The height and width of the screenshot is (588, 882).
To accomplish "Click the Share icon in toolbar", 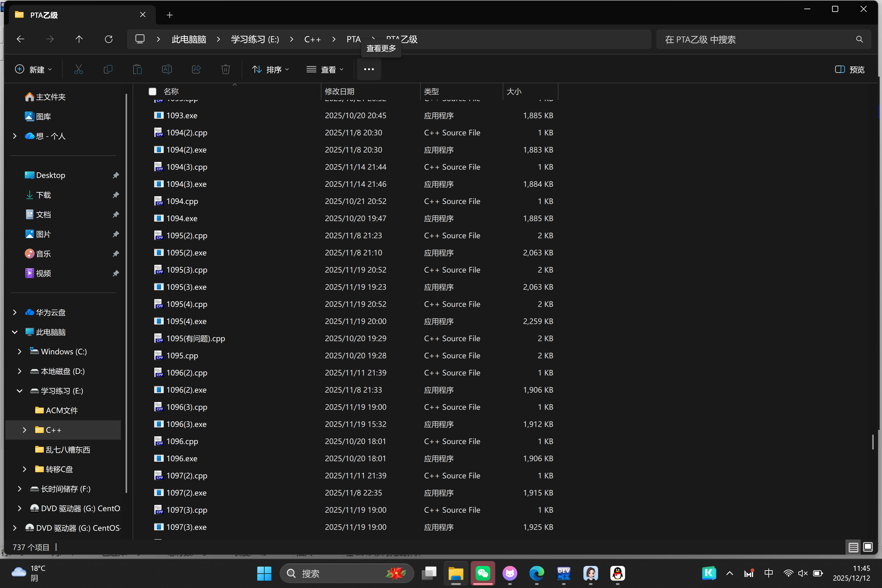I will click(196, 70).
